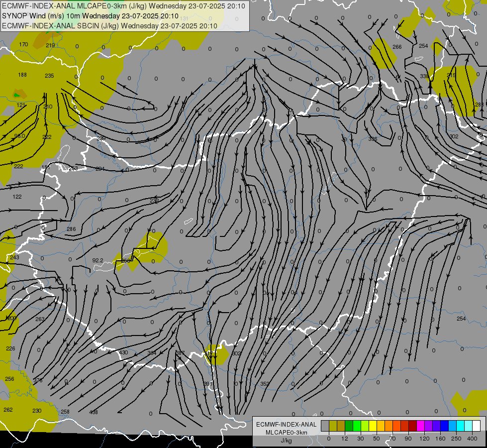The width and height of the screenshot is (487, 448).
Task: Click the map value 232
Action: [x=154, y=201]
